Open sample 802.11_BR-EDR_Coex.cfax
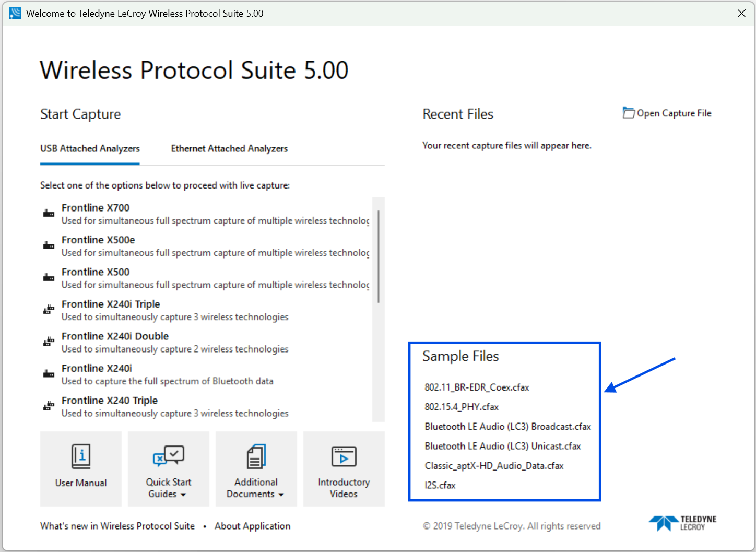Screen dimensions: 756x552 point(477,387)
